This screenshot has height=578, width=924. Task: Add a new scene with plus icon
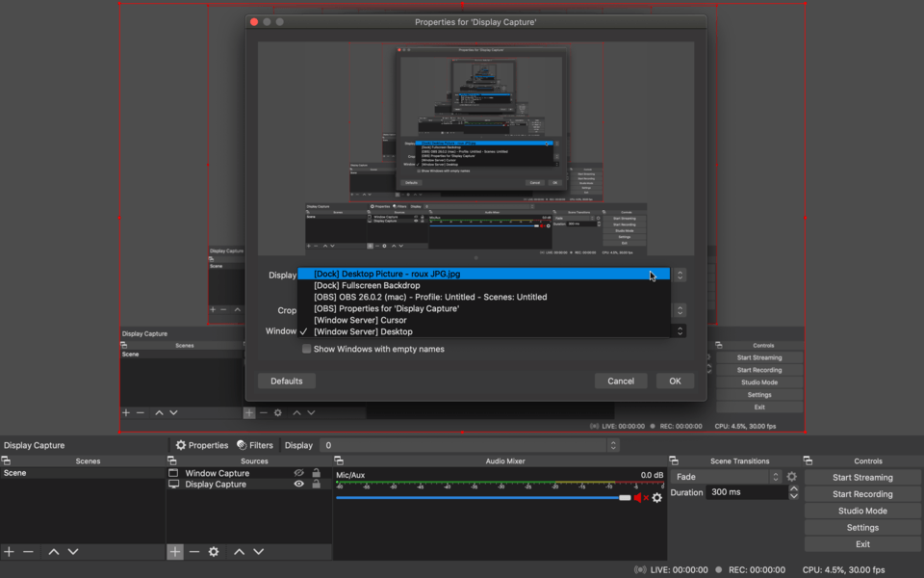pos(9,552)
